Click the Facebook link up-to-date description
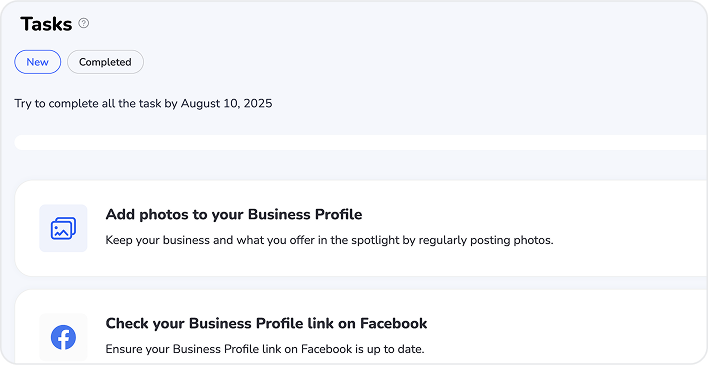Viewport: 708px width, 365px height. (265, 349)
